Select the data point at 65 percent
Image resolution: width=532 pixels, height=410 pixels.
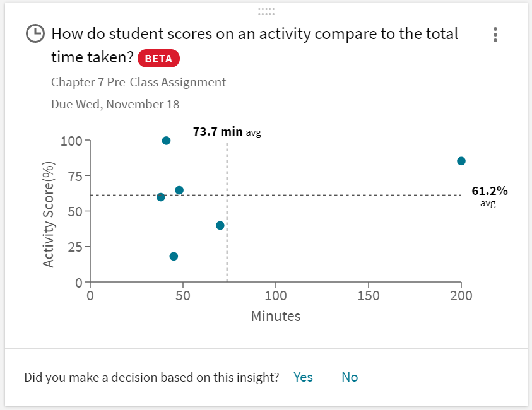click(180, 190)
